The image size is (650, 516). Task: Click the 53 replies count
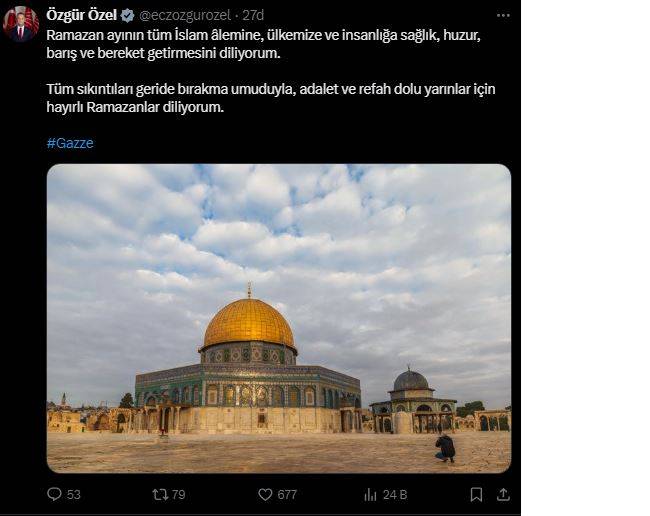(73, 494)
